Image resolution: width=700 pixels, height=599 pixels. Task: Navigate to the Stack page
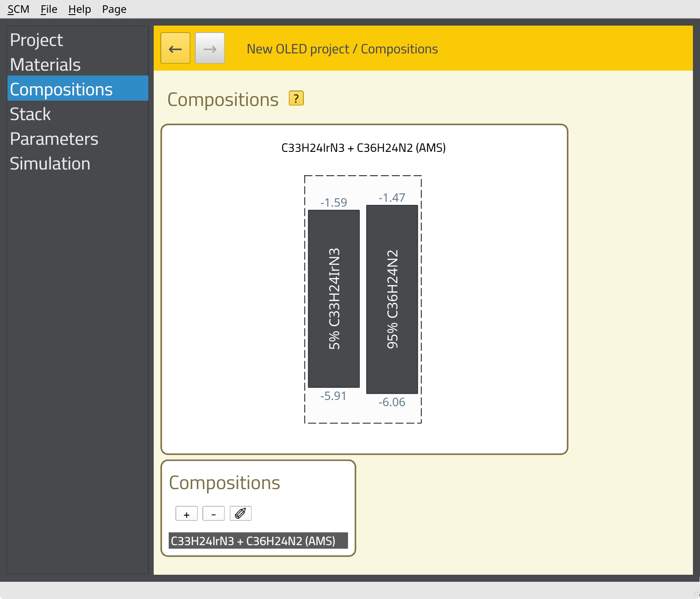click(30, 114)
